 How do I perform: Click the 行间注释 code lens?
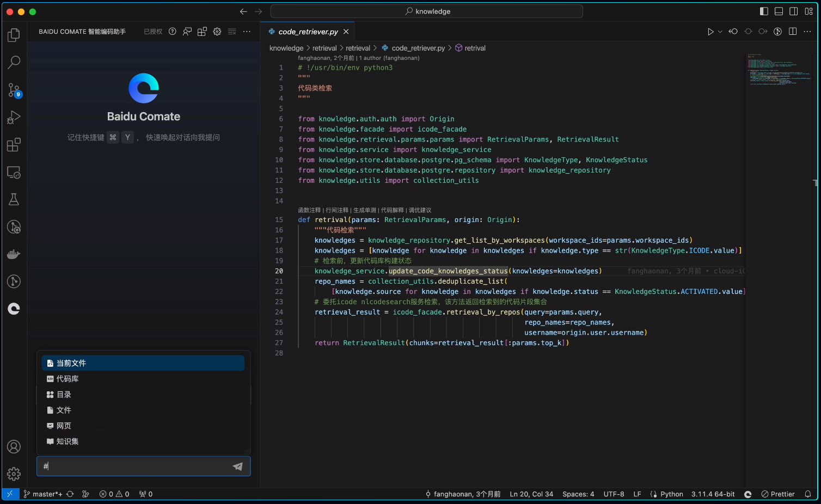(337, 210)
